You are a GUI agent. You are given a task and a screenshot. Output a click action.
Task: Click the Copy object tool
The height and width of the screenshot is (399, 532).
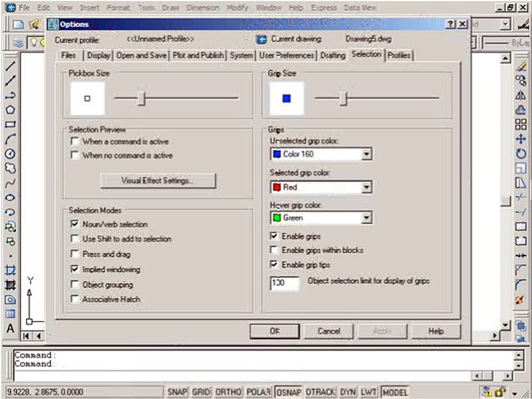(x=521, y=80)
